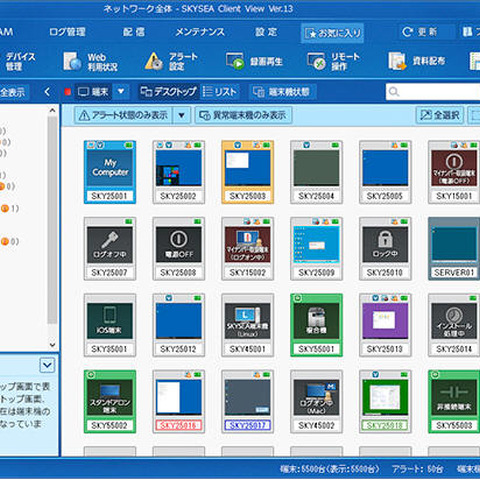
Task: Open 資料配布 distribution tool
Action: click(x=417, y=61)
